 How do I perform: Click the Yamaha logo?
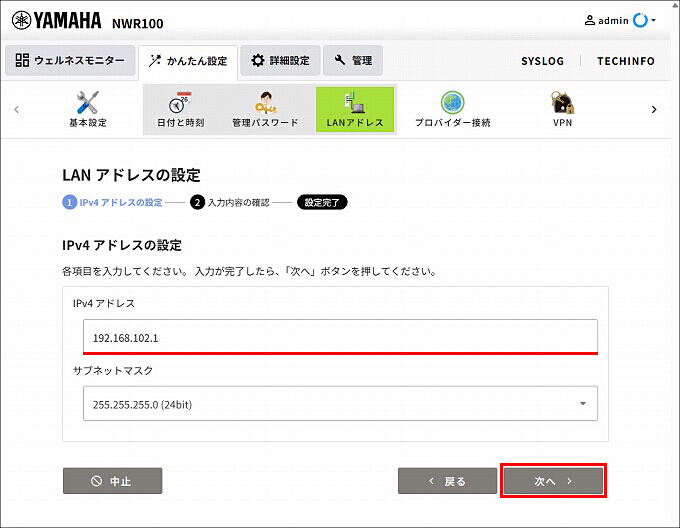57,21
